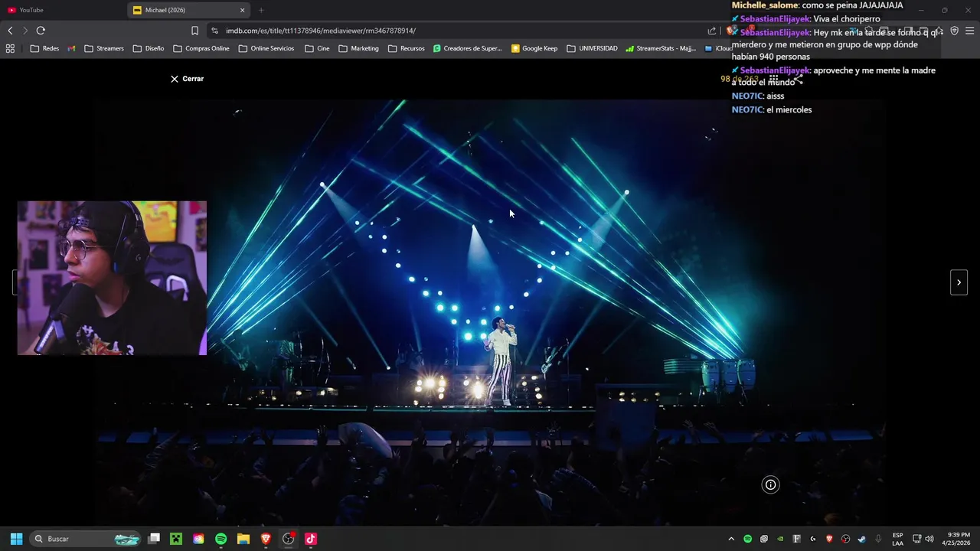Image resolution: width=980 pixels, height=551 pixels.
Task: Click the OBS system tray icon
Action: click(846, 539)
